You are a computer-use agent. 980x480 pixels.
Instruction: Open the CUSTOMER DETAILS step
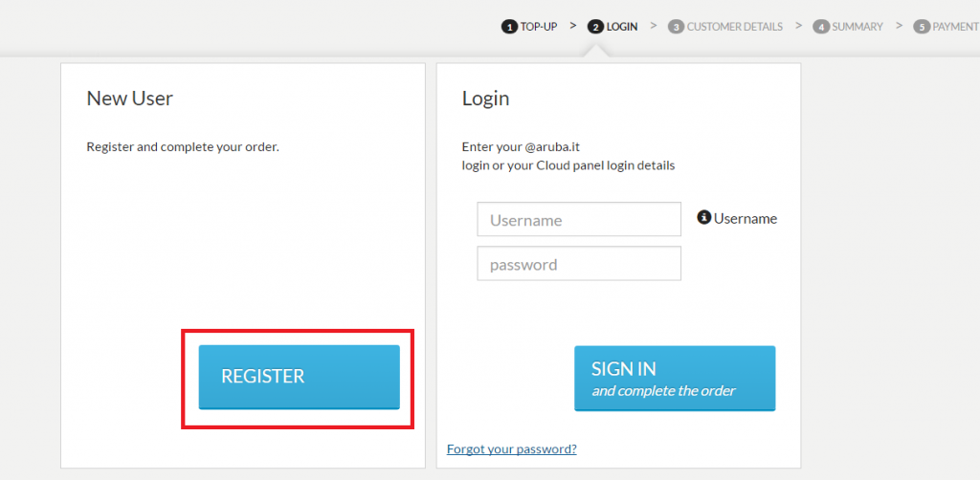pyautogui.click(x=734, y=27)
